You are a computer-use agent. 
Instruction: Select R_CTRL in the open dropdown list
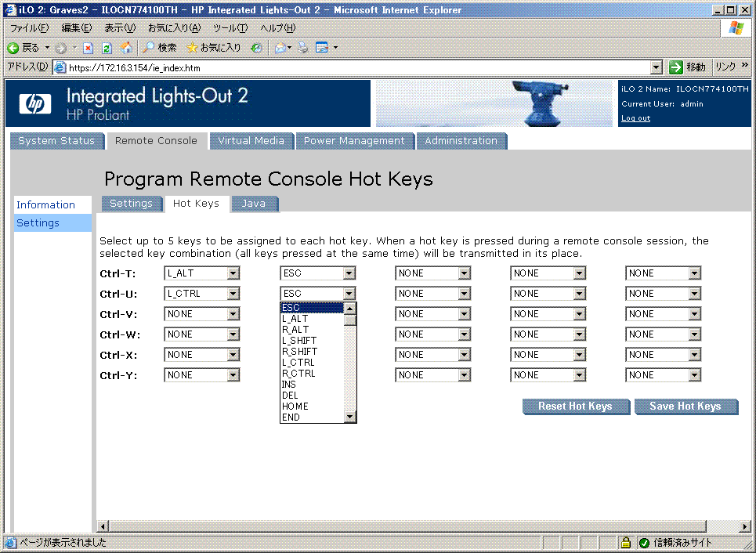(x=313, y=374)
